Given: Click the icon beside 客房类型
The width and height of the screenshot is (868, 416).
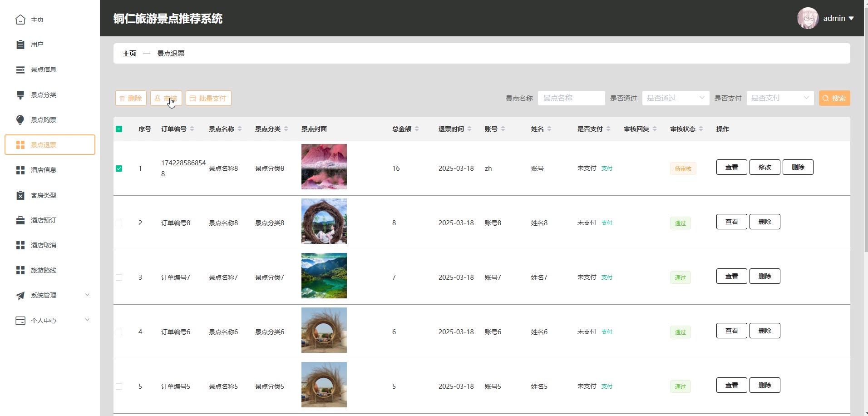Looking at the screenshot, I should point(20,195).
